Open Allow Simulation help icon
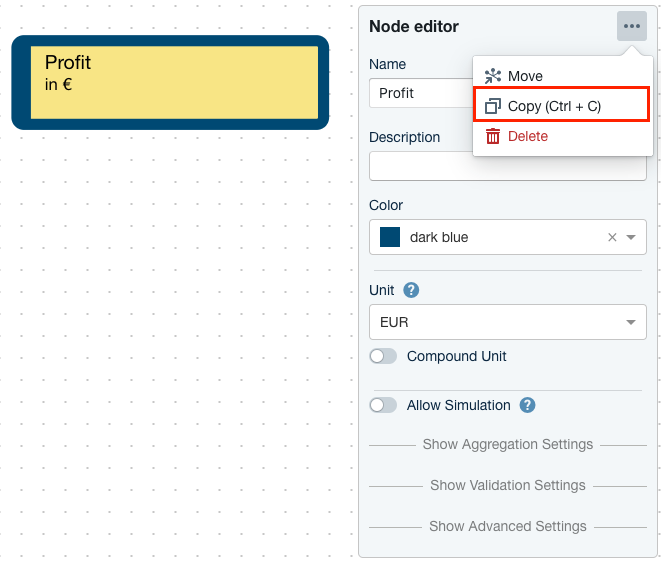This screenshot has height=562, width=661. pos(528,405)
